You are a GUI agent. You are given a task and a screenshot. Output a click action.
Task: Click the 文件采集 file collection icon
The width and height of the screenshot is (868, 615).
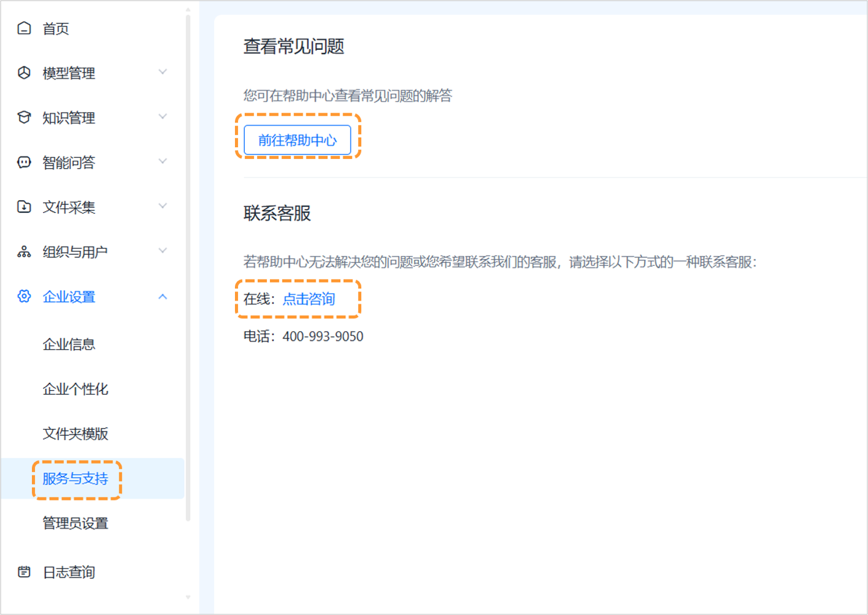coord(23,207)
